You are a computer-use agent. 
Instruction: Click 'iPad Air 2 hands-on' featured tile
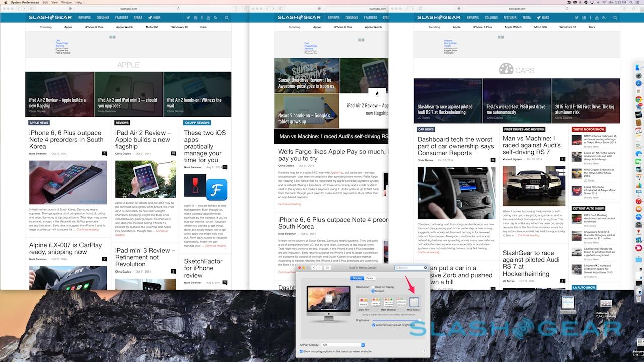pos(197,95)
